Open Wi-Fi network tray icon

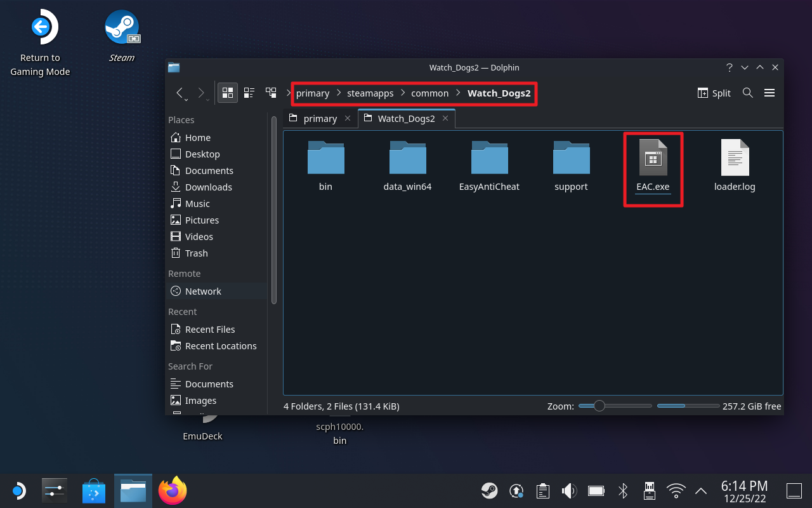click(x=676, y=490)
